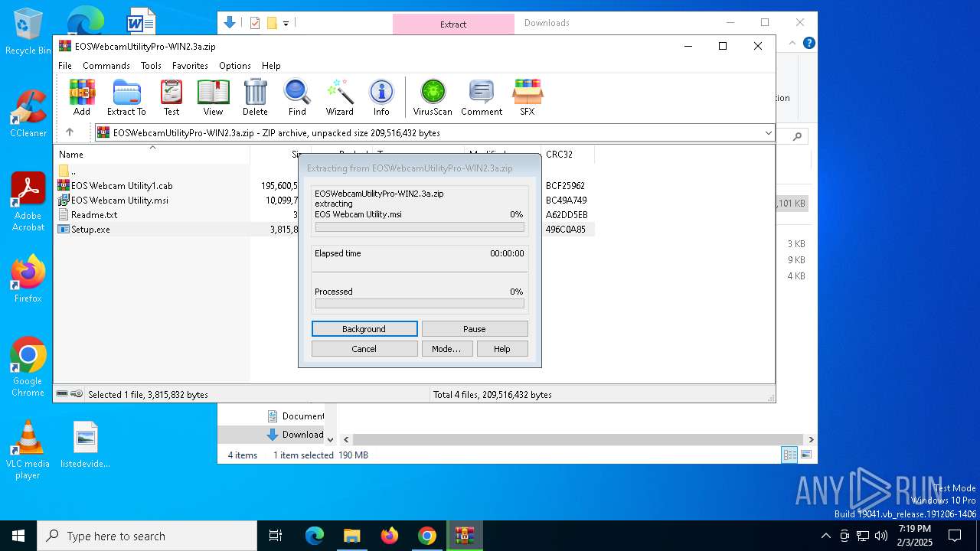The width and height of the screenshot is (980, 551).
Task: Open the Adobe Acrobat desktop shortcut
Action: (28, 202)
